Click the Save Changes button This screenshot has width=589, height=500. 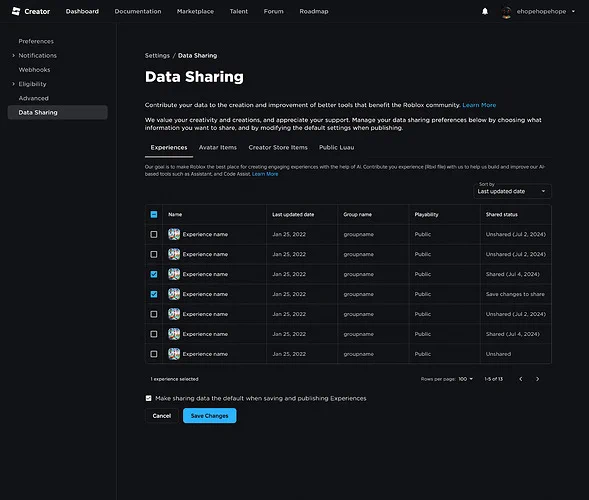(210, 415)
